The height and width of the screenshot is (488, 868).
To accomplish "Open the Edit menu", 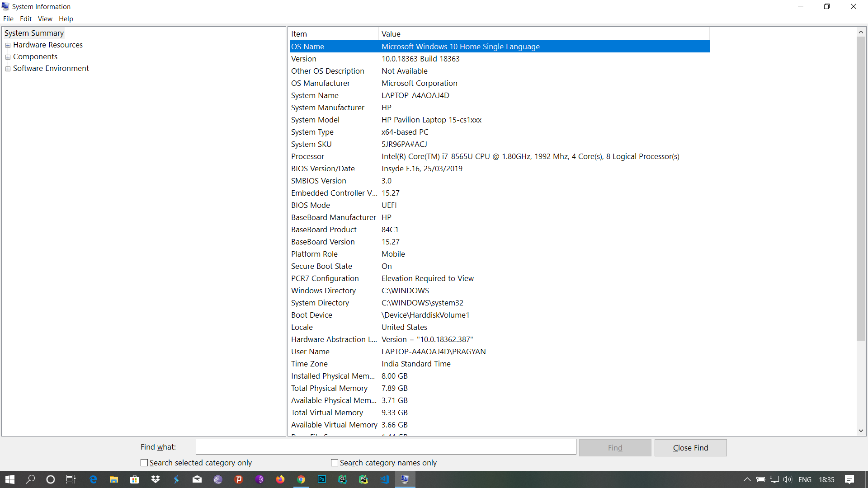I will tap(26, 19).
